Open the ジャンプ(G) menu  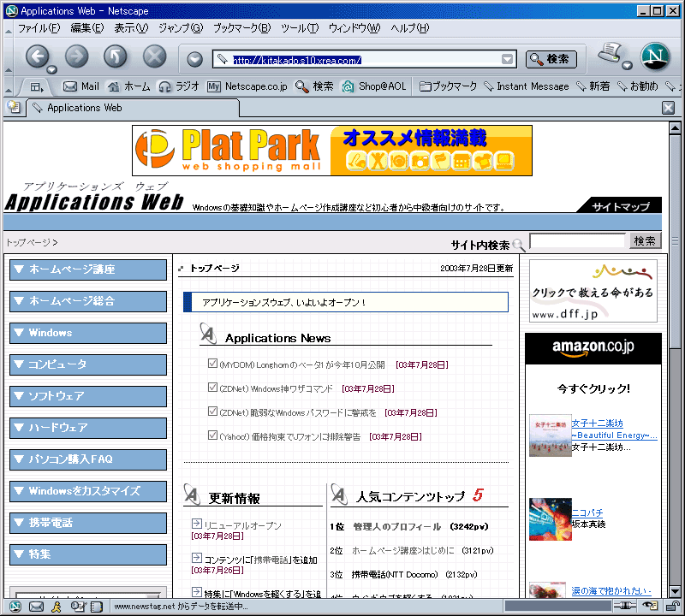tap(181, 28)
